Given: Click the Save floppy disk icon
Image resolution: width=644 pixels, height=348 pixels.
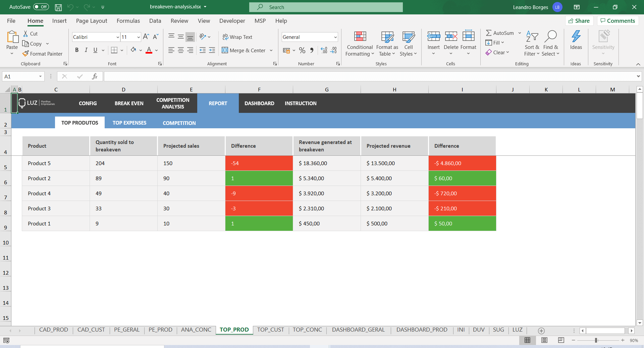Looking at the screenshot, I should click(x=58, y=7).
